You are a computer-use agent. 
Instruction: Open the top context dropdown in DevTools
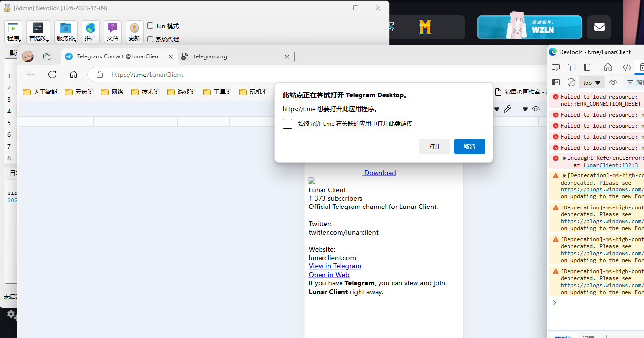click(592, 83)
